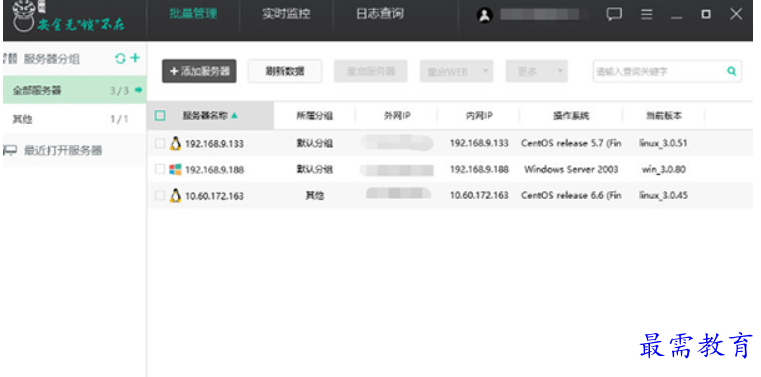Open the messages chat bubble icon
The width and height of the screenshot is (761, 377).
point(614,14)
